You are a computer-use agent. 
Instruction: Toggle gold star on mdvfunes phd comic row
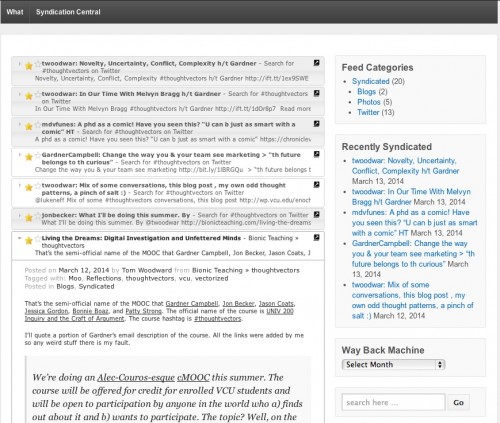pos(29,127)
